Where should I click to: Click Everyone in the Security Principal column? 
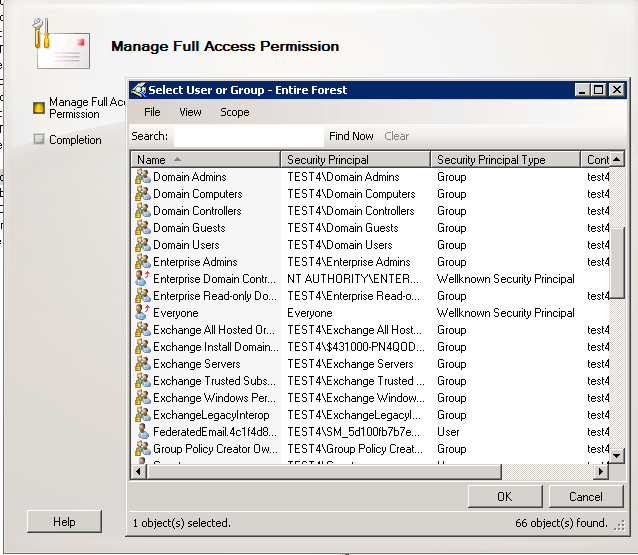pyautogui.click(x=310, y=312)
